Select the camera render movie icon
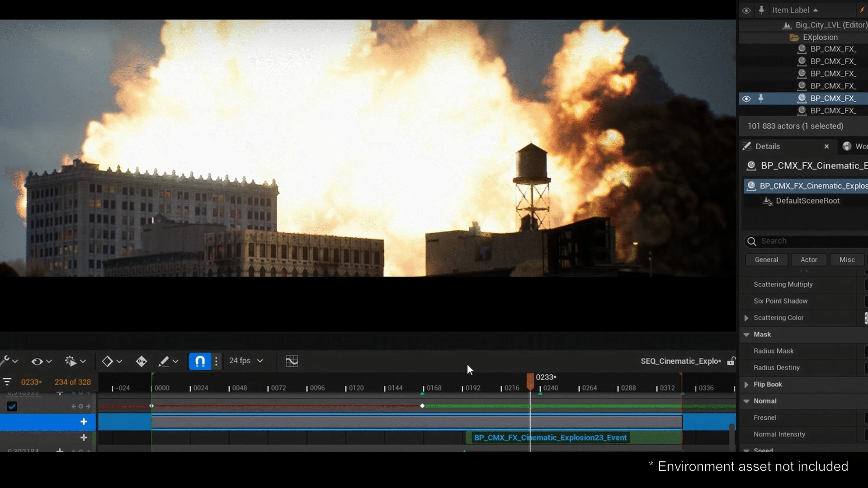Viewport: 868px width, 488px height. [x=70, y=361]
